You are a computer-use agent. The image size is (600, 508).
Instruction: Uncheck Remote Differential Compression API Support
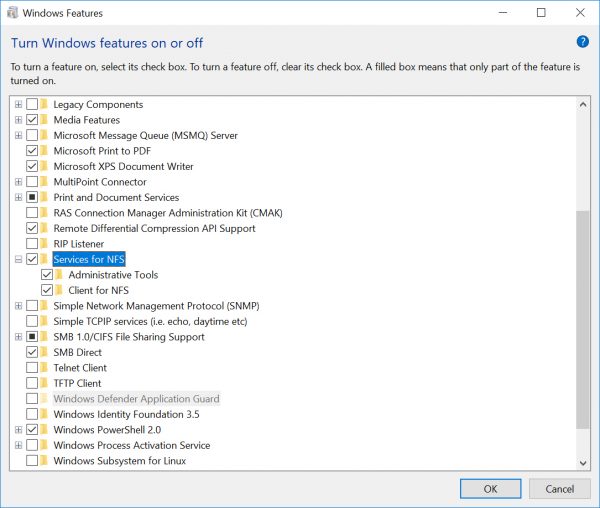point(32,228)
